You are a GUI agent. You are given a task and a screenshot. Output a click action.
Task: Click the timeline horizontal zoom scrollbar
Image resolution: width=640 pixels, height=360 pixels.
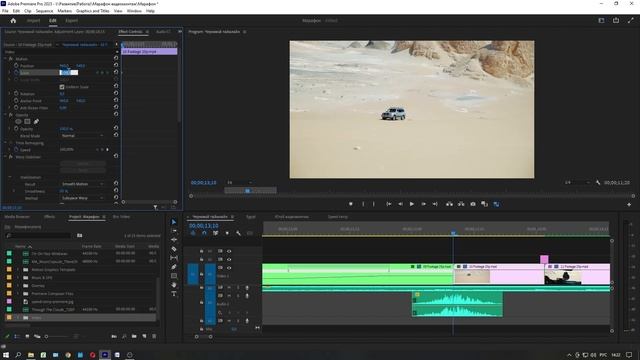coord(203,337)
